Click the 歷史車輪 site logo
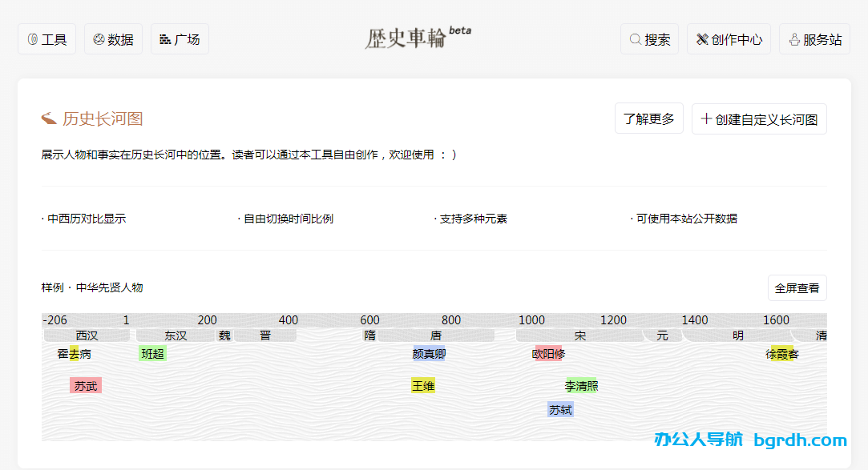The image size is (868, 470). 417,38
